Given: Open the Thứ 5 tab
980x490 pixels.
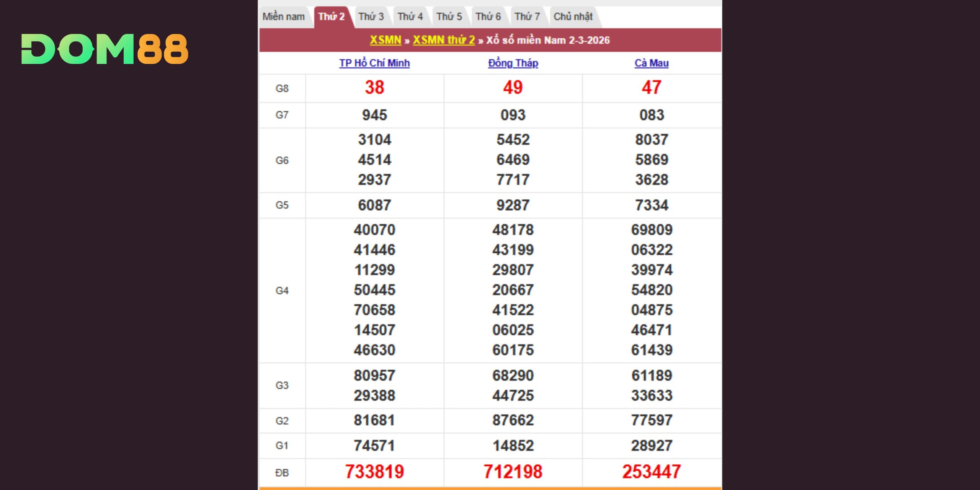Looking at the screenshot, I should 449,17.
